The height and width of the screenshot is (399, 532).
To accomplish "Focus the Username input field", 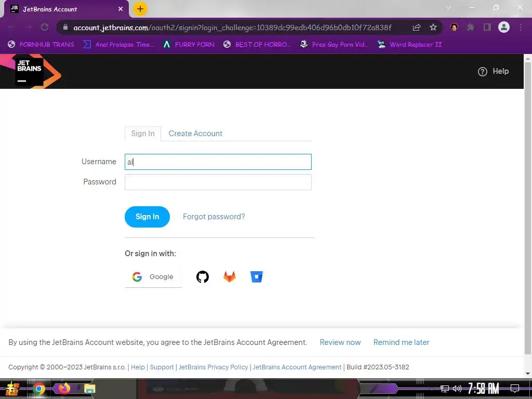I will point(218,162).
